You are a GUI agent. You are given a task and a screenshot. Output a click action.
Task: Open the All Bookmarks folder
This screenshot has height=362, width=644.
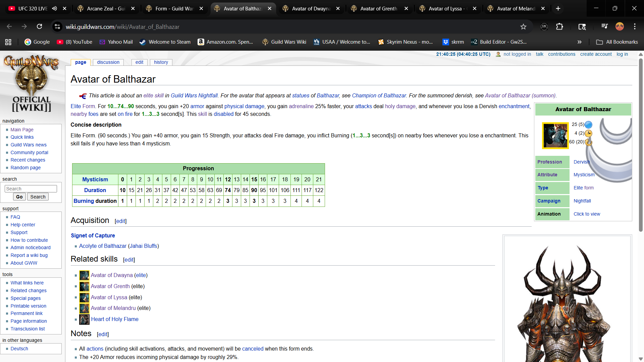pos(617,42)
